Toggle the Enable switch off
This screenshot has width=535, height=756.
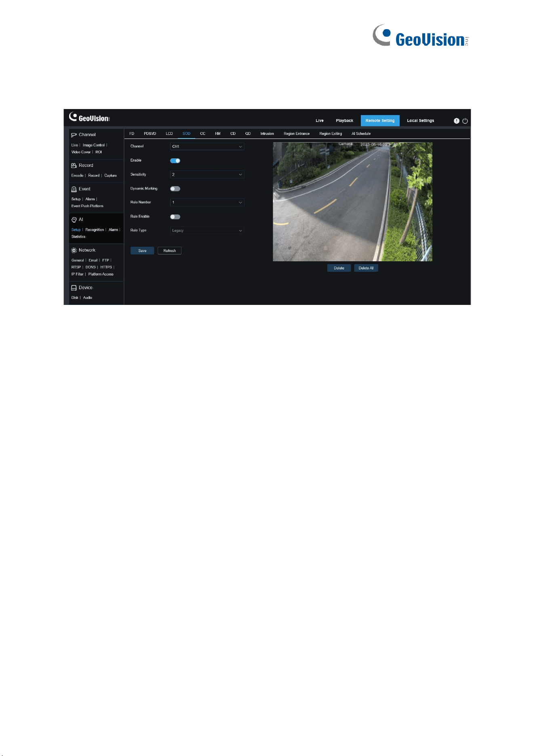[175, 161]
